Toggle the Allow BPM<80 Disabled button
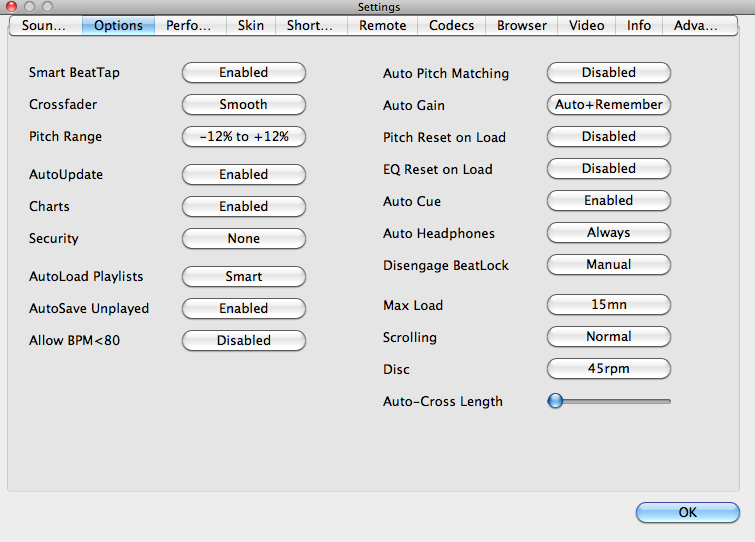 point(244,340)
